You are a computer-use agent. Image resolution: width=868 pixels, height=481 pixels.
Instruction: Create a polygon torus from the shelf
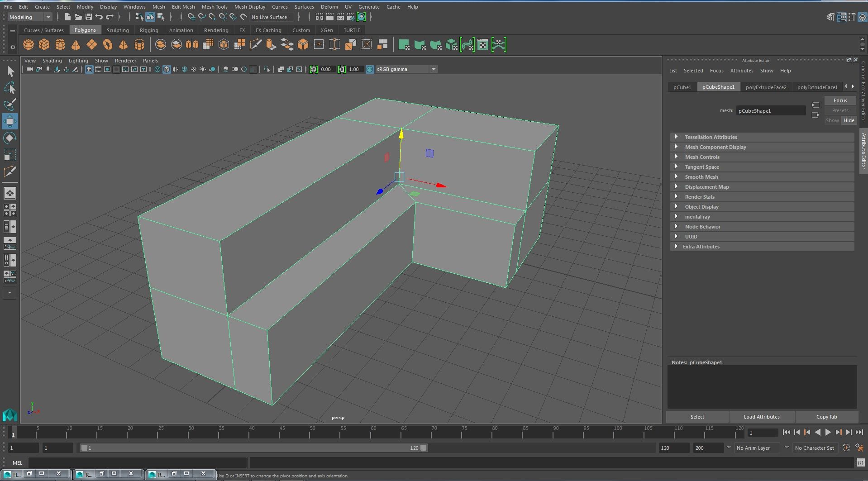click(108, 44)
